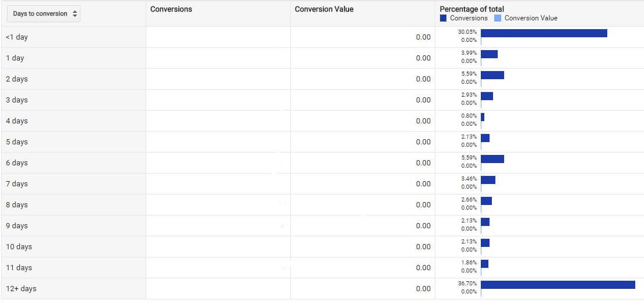The height and width of the screenshot is (304, 644).
Task: Select the 2 days row label
Action: [x=17, y=79]
